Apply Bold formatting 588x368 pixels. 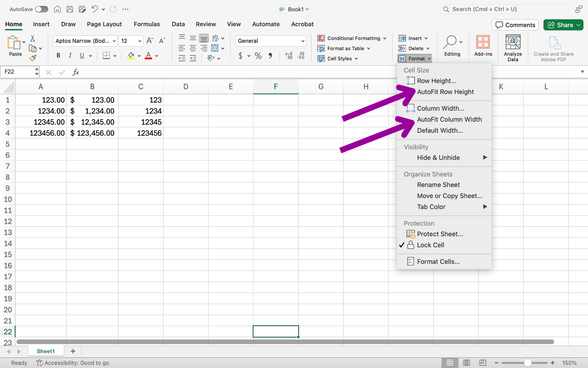tap(58, 55)
